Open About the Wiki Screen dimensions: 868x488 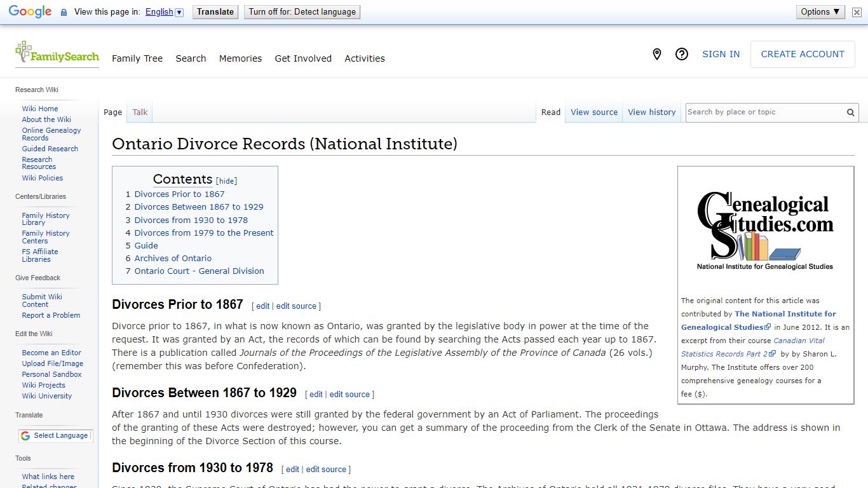[x=46, y=119]
